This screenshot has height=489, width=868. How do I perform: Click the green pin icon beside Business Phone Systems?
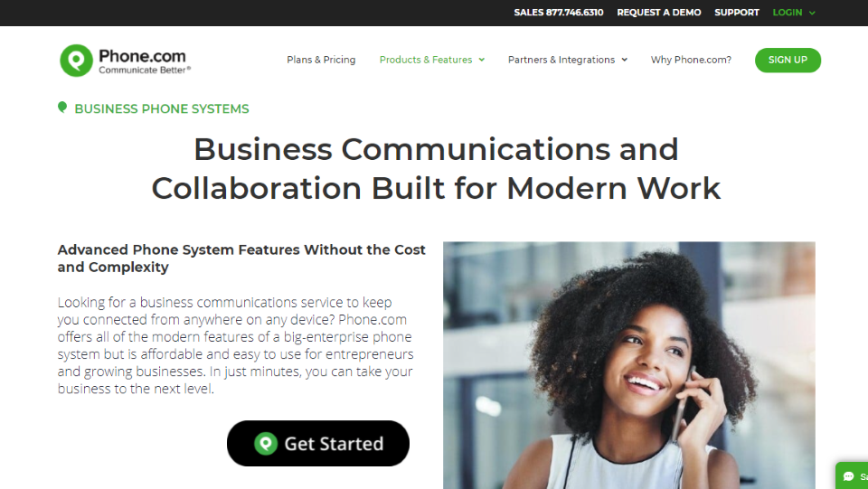tap(62, 108)
